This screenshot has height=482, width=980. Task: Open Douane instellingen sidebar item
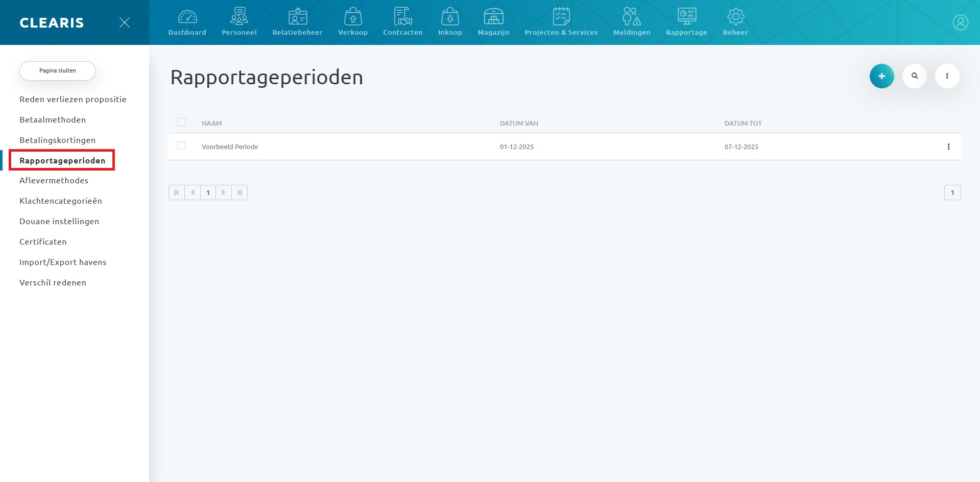59,221
